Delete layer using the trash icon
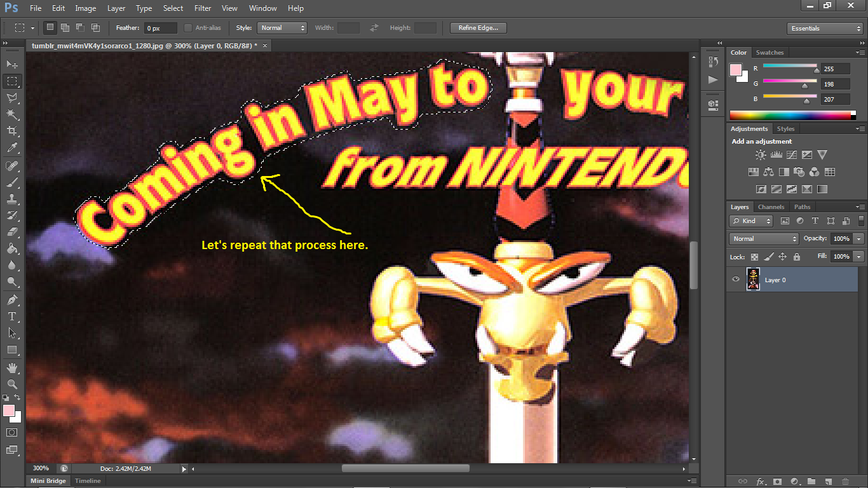Image resolution: width=868 pixels, height=488 pixels. [x=845, y=482]
